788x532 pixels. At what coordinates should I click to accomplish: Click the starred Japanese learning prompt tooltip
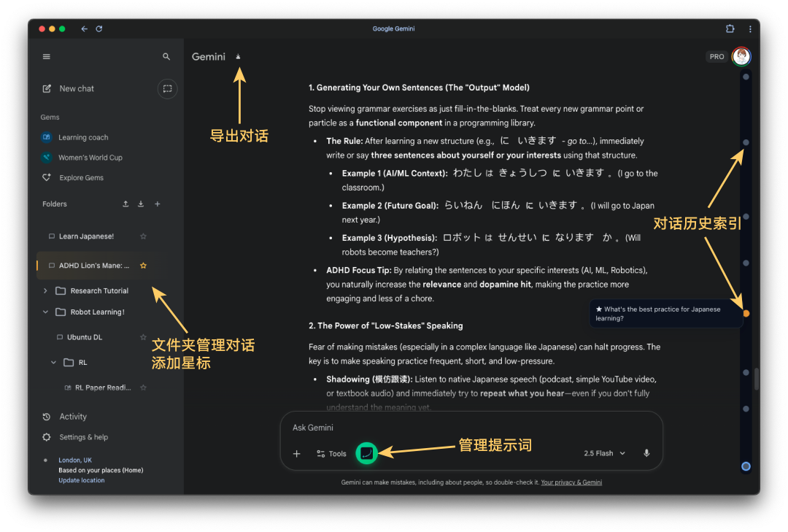tap(665, 313)
